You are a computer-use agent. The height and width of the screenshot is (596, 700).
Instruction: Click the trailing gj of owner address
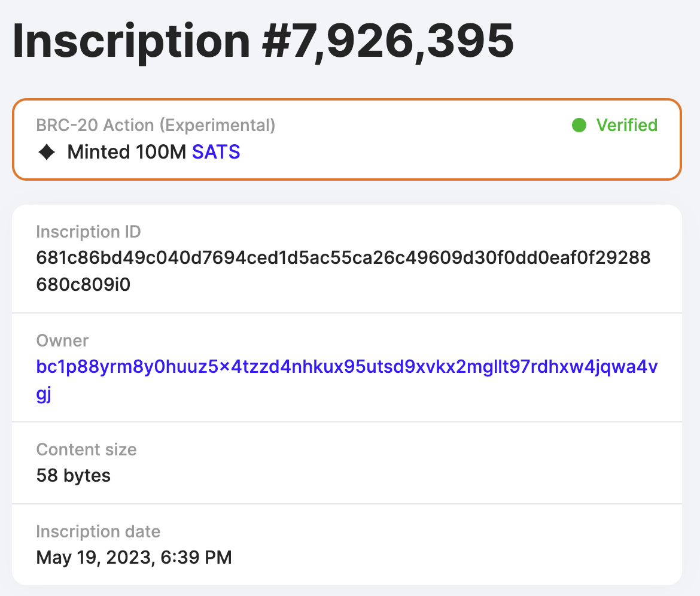(x=44, y=395)
